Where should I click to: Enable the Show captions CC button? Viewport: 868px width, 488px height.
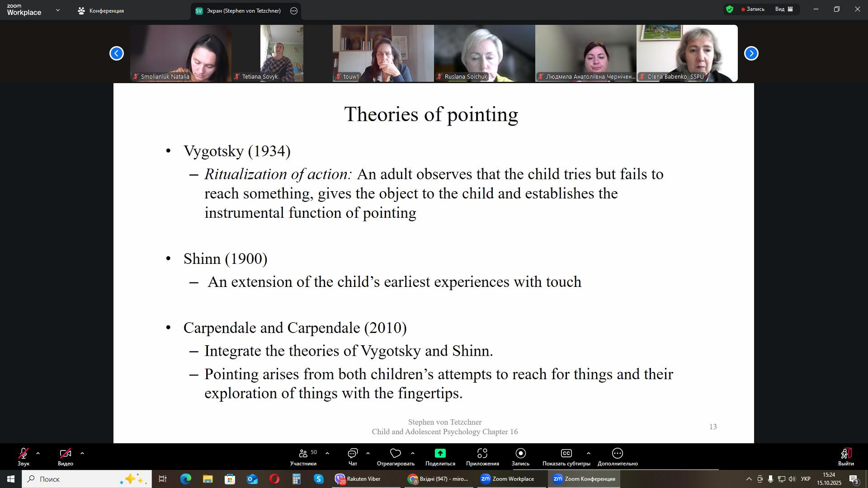coord(566,453)
